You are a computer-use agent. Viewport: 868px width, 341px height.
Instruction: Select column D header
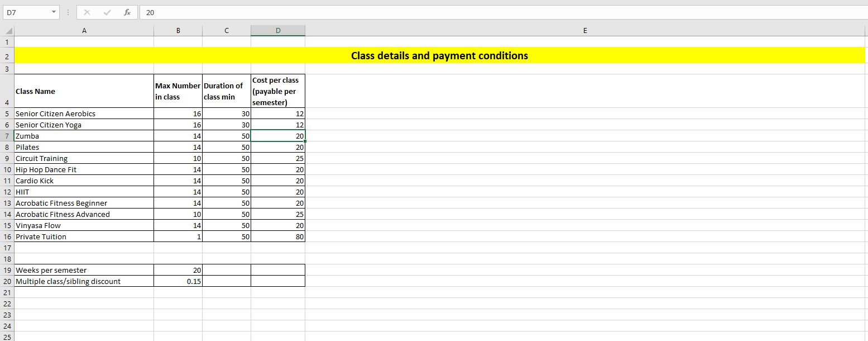278,31
